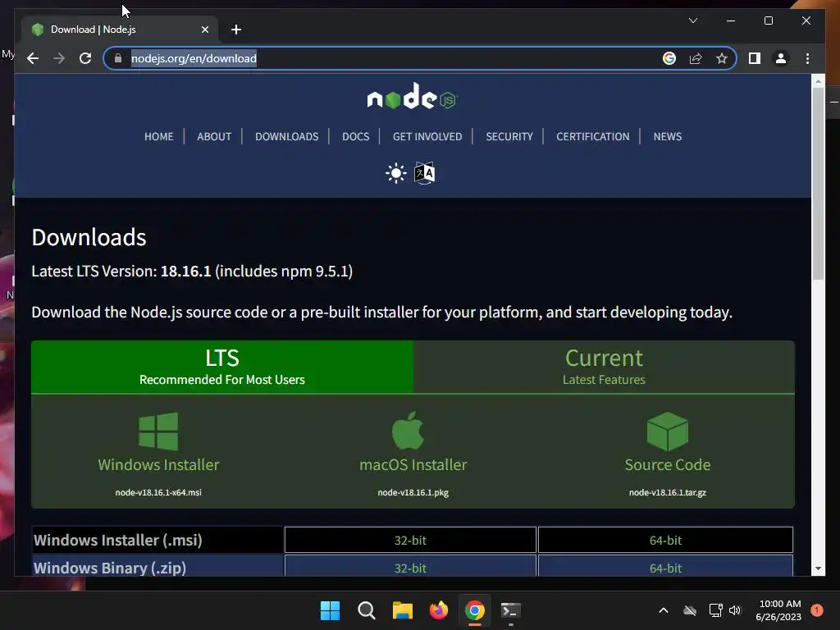
Task: Open taskbar Search magnifier
Action: 367,610
